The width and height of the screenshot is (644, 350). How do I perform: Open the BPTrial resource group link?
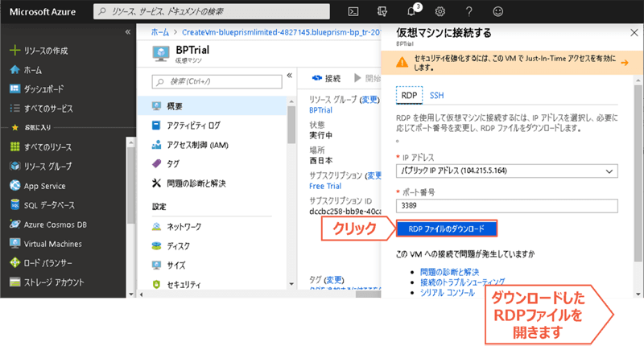pos(320,110)
